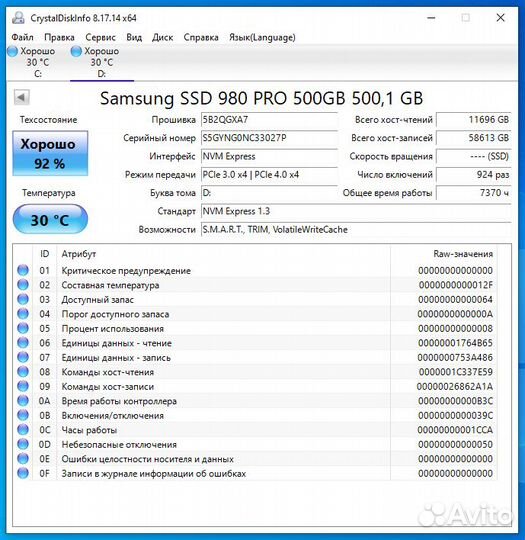Click status dot for 0B Включения/отключения
This screenshot has width=525, height=540.
coord(23,415)
